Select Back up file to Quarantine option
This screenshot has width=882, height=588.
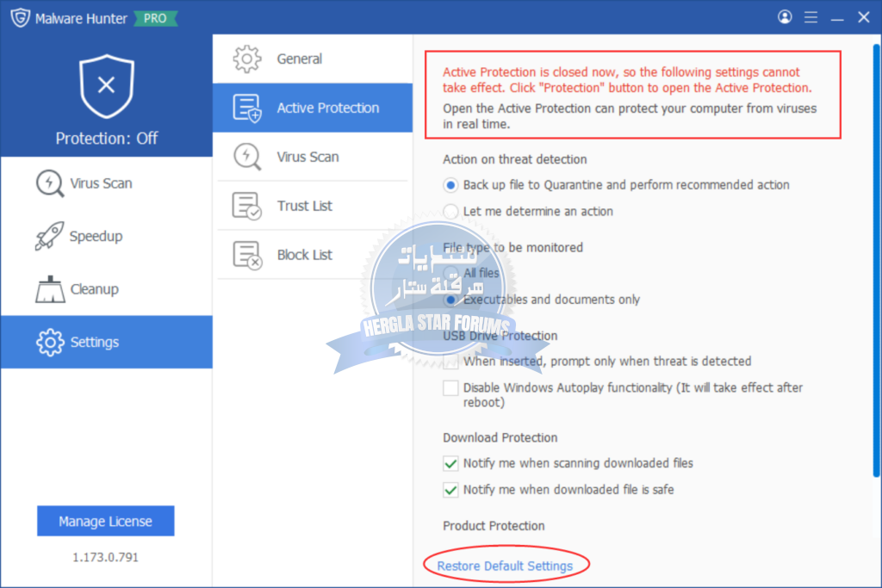tap(450, 185)
